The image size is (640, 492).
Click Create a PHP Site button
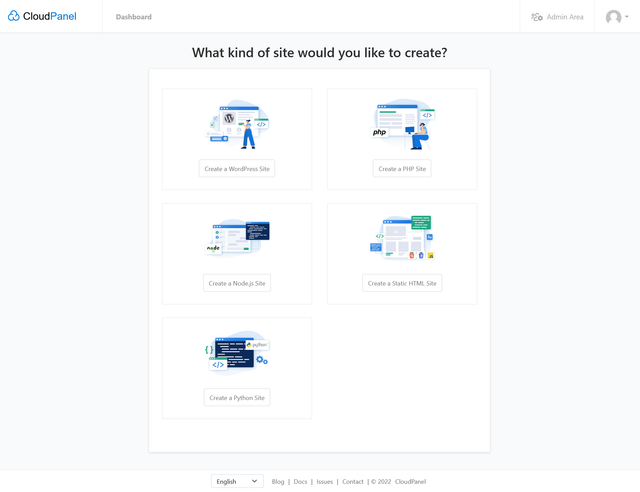[402, 169]
